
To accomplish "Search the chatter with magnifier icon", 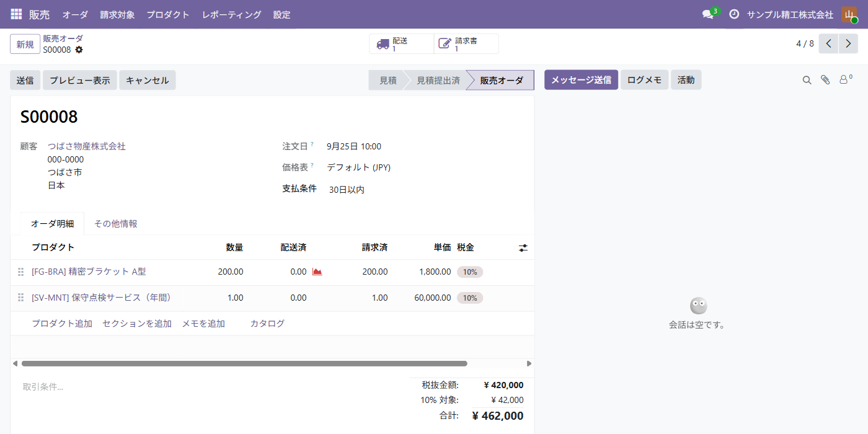I will click(807, 80).
